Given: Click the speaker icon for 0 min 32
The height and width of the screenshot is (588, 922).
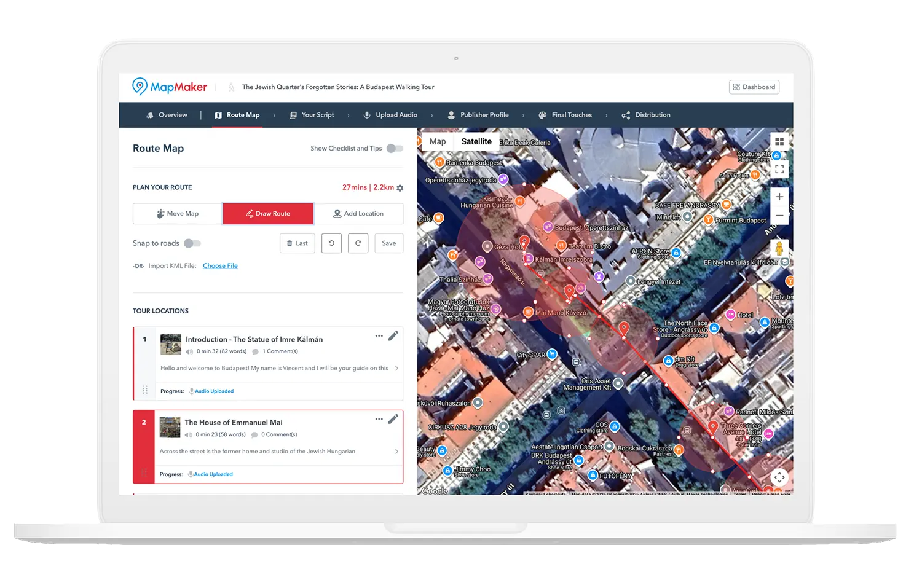Looking at the screenshot, I should click(189, 352).
